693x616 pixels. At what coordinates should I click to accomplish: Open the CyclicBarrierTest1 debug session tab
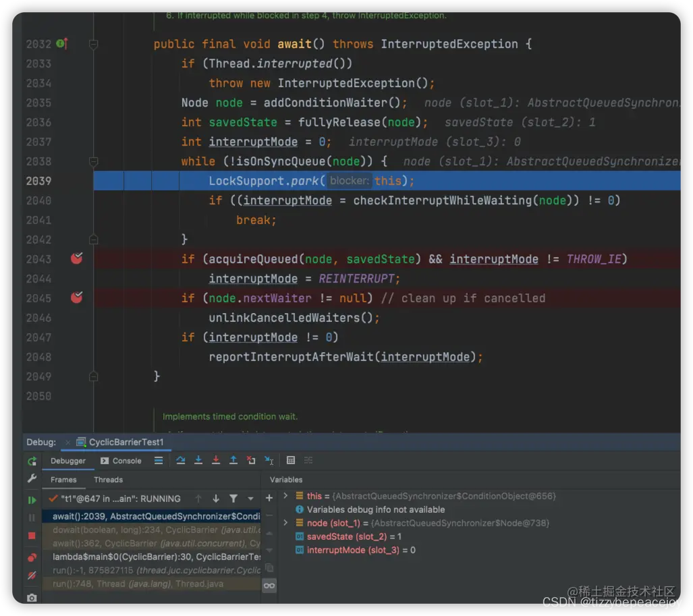click(120, 442)
